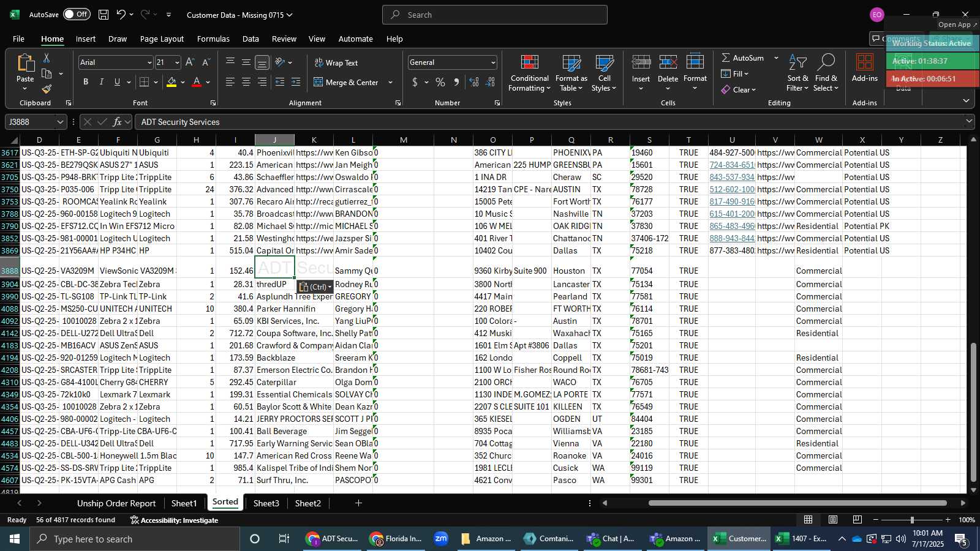Open Sort & Filter icon

tap(797, 62)
